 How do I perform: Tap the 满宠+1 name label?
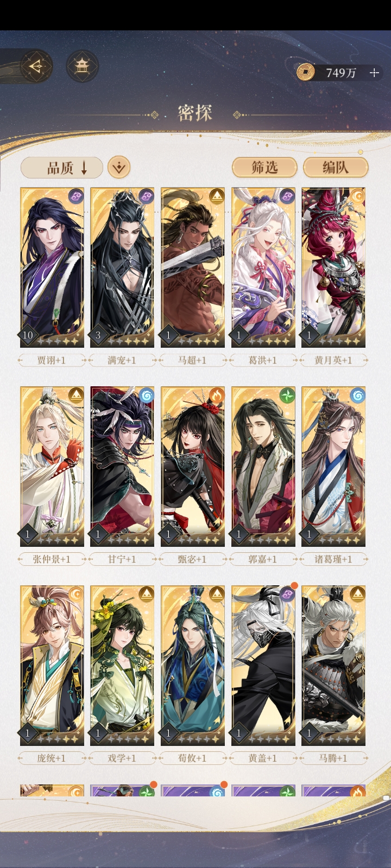(122, 360)
